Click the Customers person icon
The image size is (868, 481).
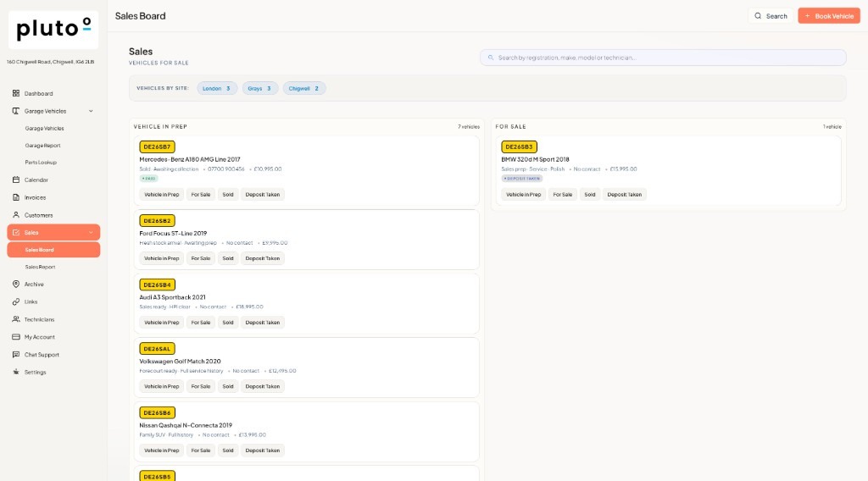pyautogui.click(x=16, y=215)
